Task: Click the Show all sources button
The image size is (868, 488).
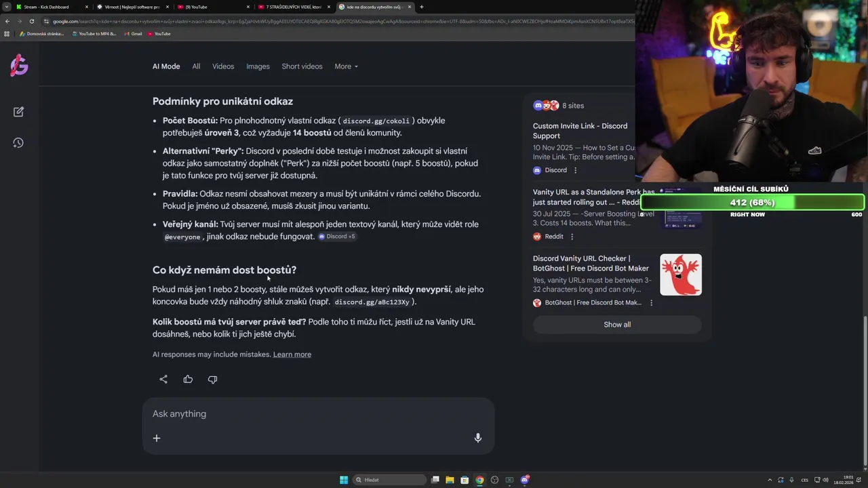Action: [x=617, y=325]
